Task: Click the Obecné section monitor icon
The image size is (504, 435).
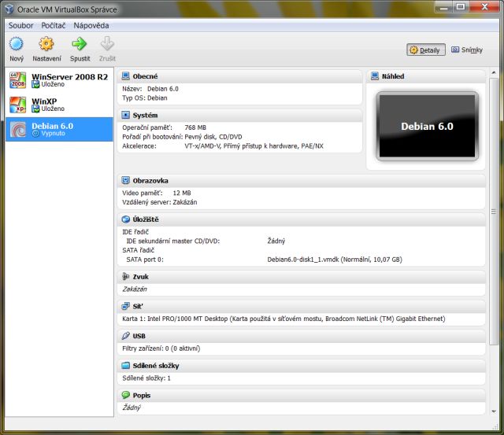Action: tap(125, 76)
